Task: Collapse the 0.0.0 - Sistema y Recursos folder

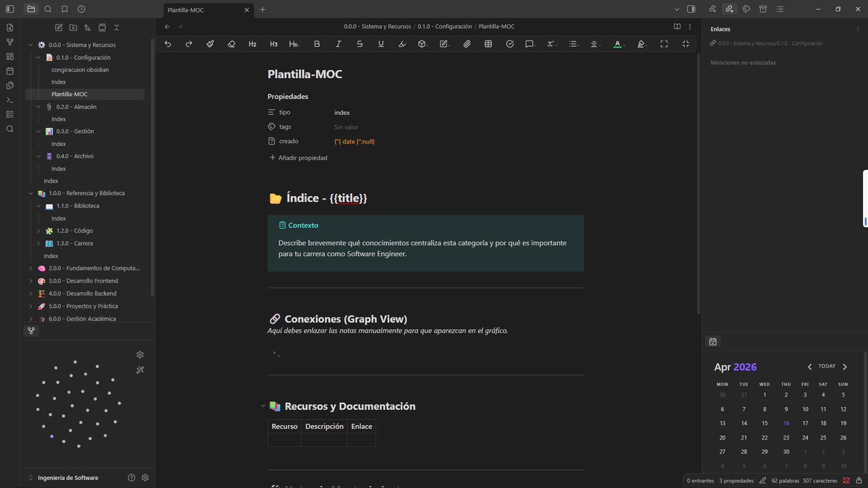Action: coord(30,45)
